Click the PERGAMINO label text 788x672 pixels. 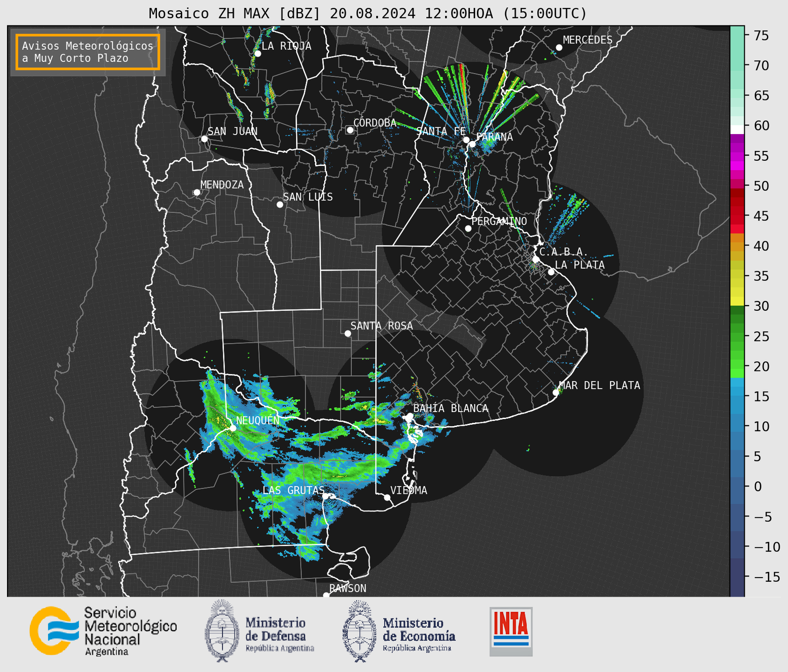(x=499, y=221)
